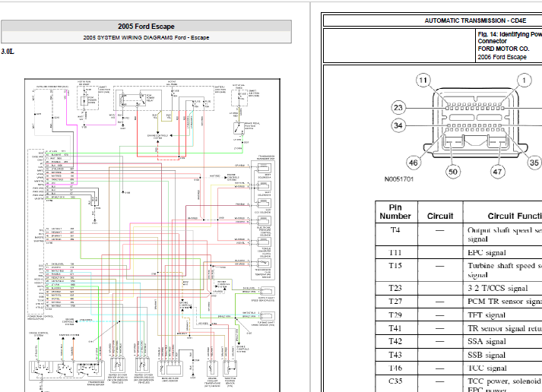Screen dimensions: 542x392
Task: Click the "TCC signal" function cell
Action: (502, 368)
